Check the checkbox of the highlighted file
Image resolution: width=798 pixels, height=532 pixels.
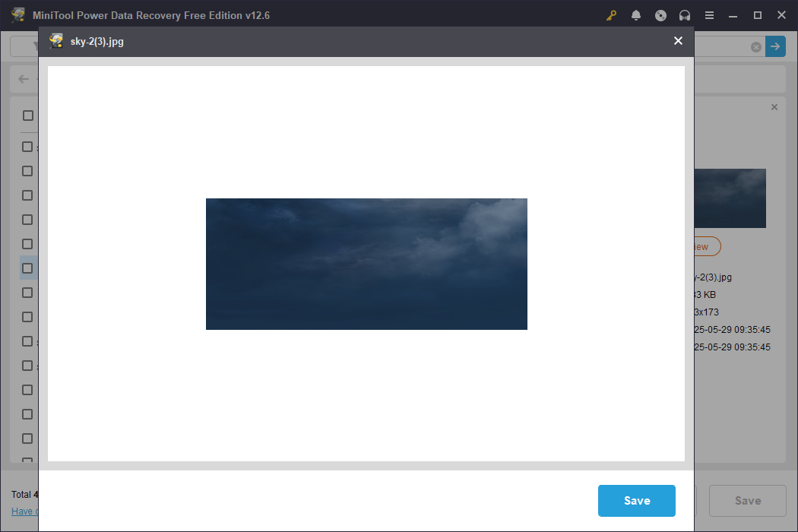tap(27, 268)
